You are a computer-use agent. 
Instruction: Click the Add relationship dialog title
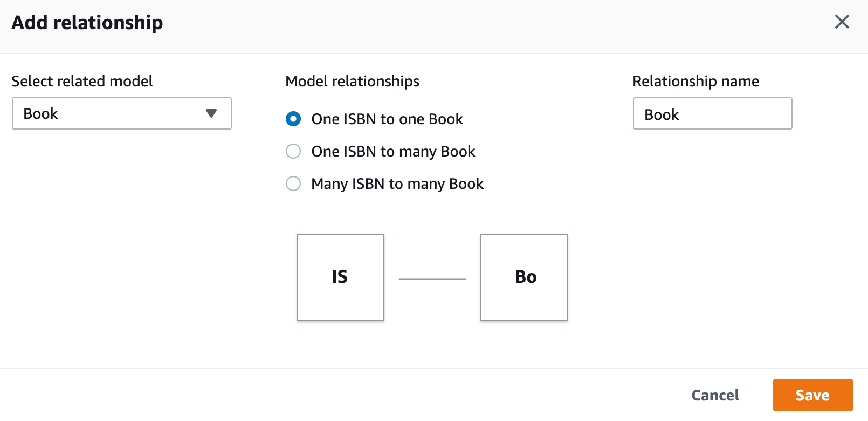pos(87,23)
